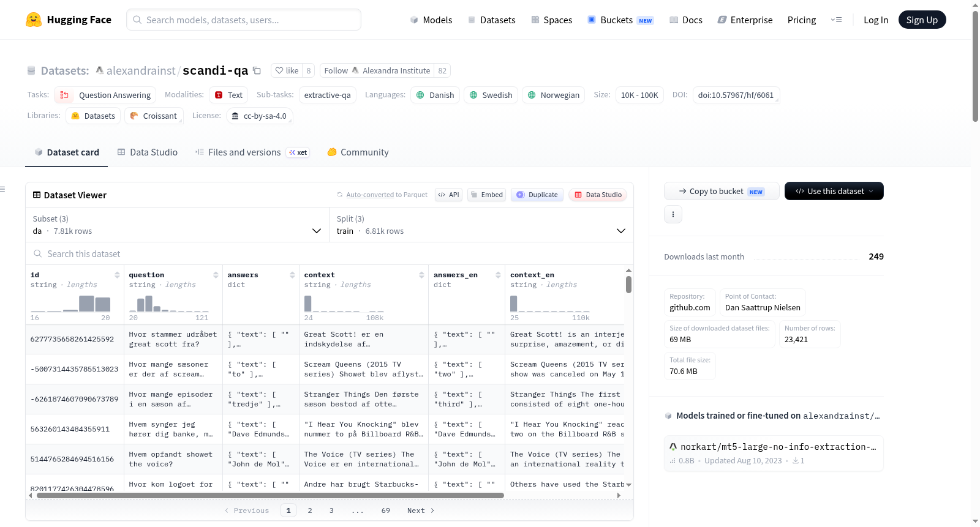Like the scandi-qa dataset
980x527 pixels.
pyautogui.click(x=287, y=70)
